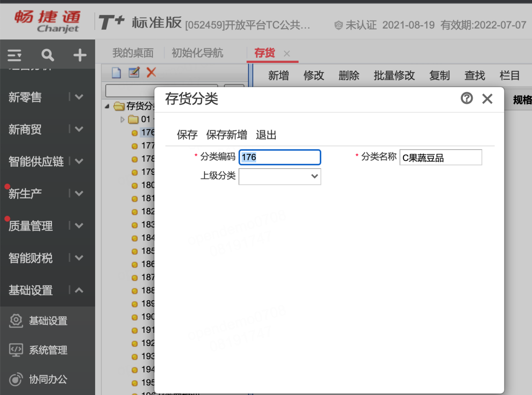Click the red X delete category icon

click(x=151, y=73)
